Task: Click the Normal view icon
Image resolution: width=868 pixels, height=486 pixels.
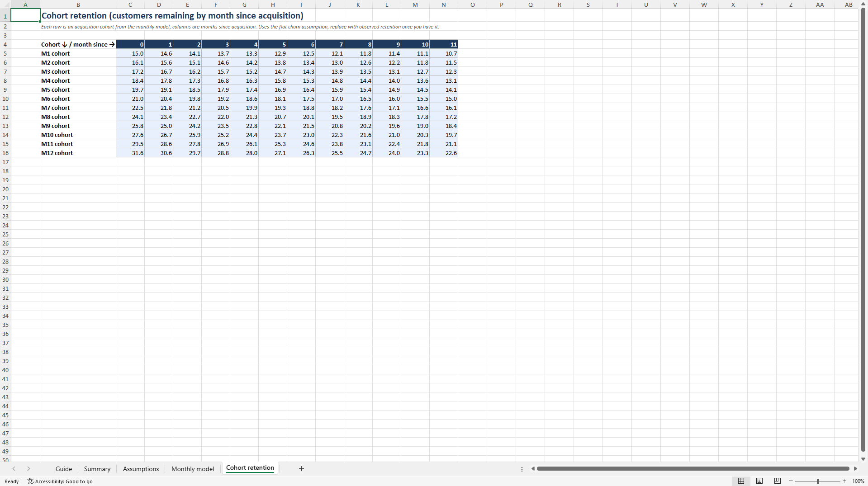Action: coord(741,481)
